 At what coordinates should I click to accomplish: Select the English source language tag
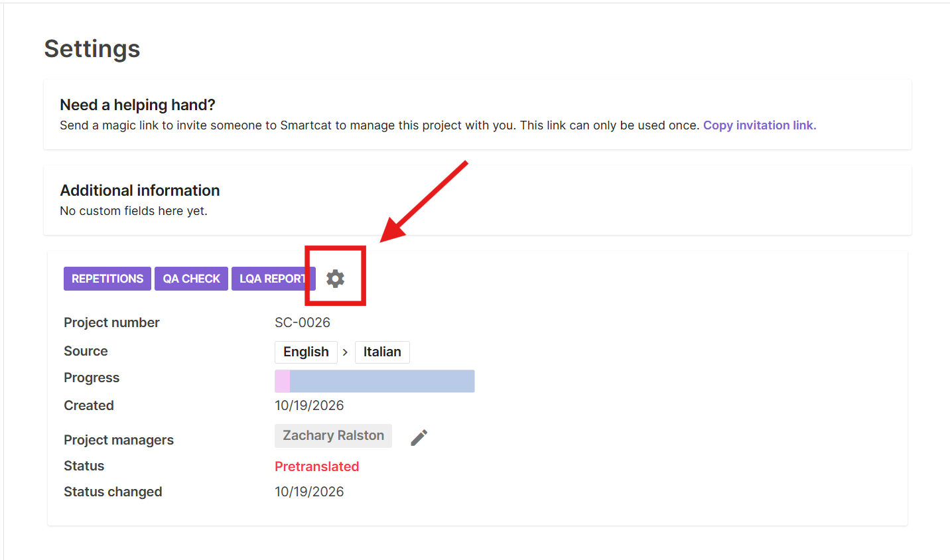(x=306, y=352)
